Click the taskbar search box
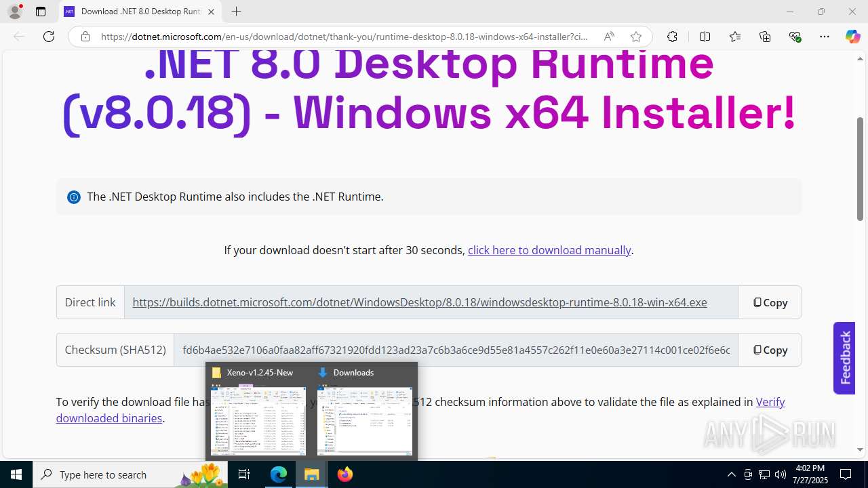This screenshot has height=488, width=868. click(129, 474)
